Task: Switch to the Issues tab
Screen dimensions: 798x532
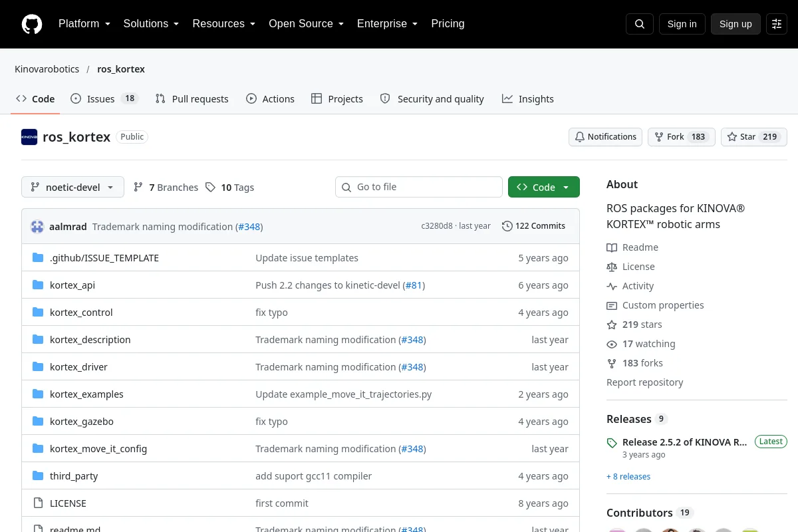Action: click(104, 98)
